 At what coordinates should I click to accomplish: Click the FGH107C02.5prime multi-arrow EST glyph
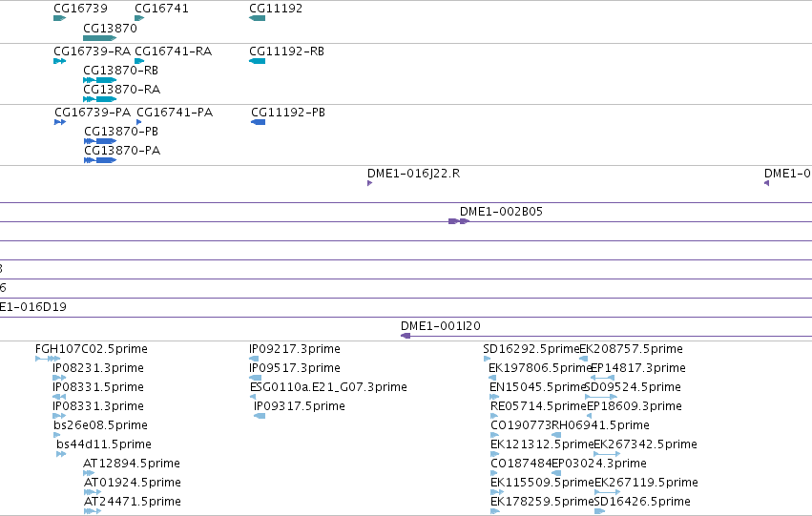tap(48, 359)
